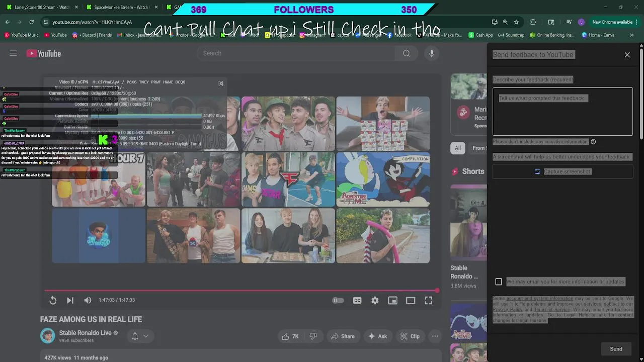Viewport: 644px width, 362px height.
Task: Select the All filter chip
Action: click(457, 148)
